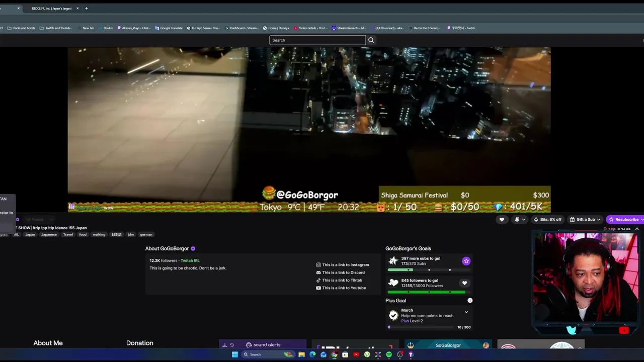
Task: Open the Twitch and Youtube bookmark folder
Action: [x=56, y=28]
